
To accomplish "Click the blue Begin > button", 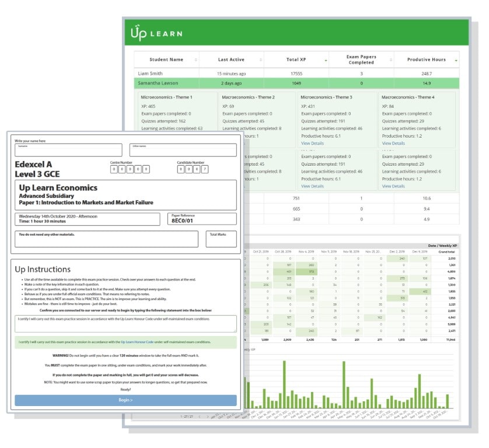I will click(125, 400).
